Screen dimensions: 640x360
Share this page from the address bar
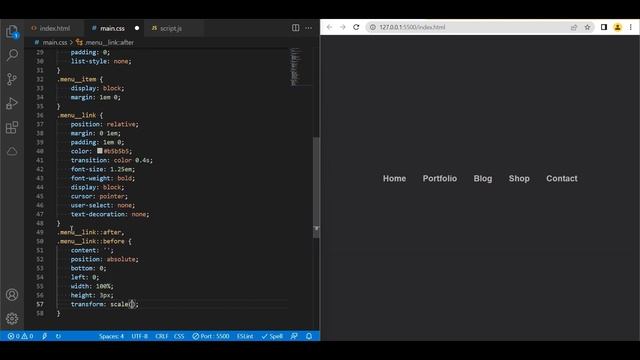(574, 27)
